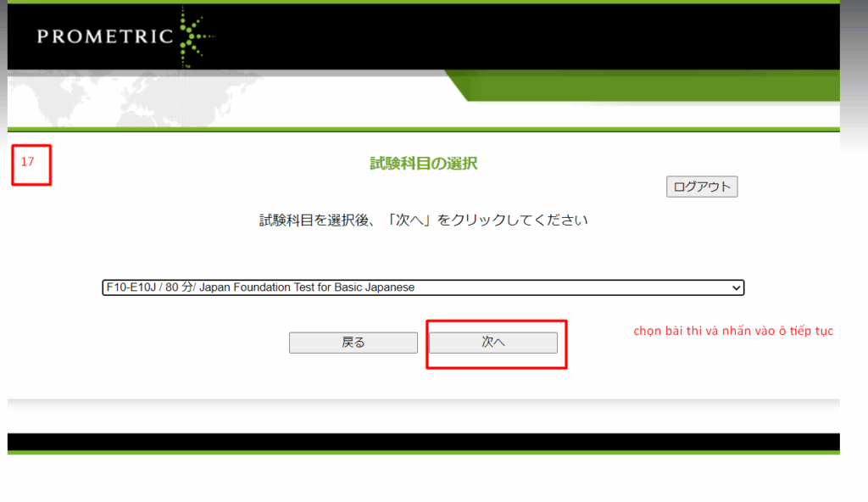
Task: Click the red Vietnamese annotation text
Action: (733, 332)
